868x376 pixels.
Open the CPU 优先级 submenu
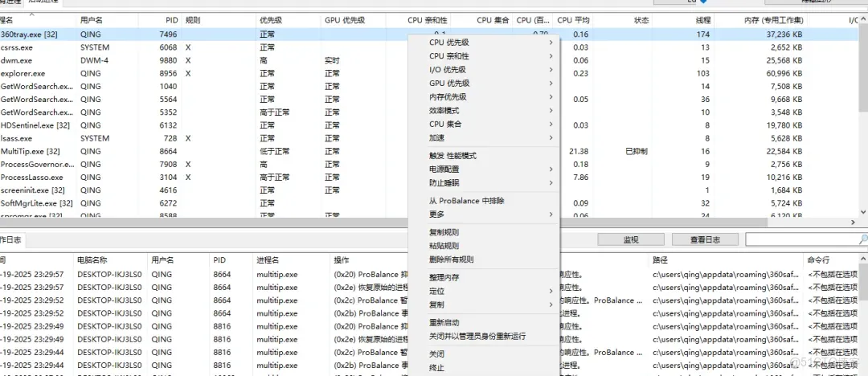(483, 42)
